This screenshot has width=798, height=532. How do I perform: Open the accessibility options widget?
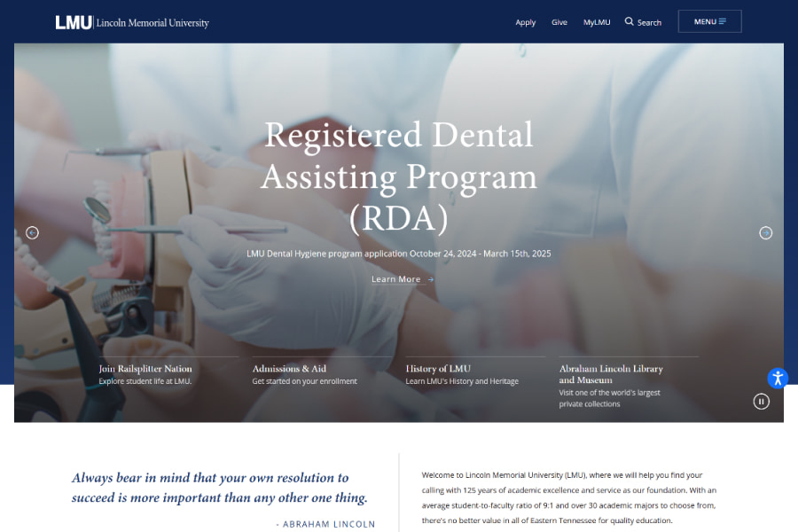[777, 379]
